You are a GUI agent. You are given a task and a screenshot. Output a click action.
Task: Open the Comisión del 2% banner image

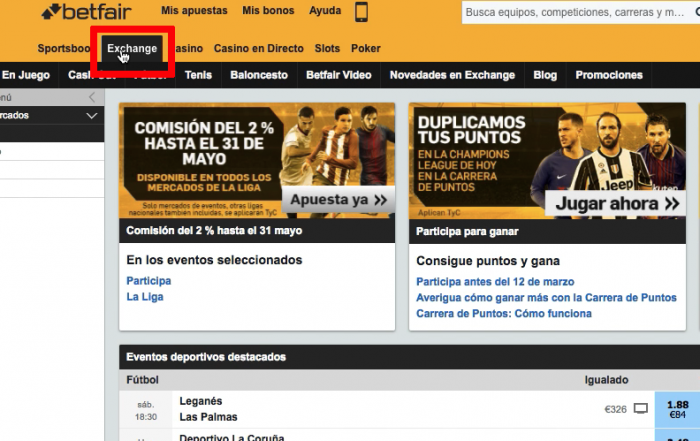[x=257, y=161]
